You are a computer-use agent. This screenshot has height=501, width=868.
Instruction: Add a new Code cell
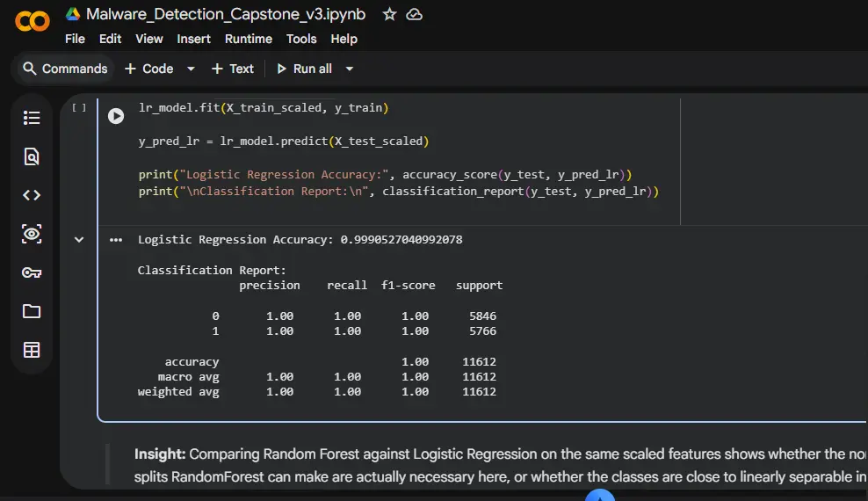click(x=149, y=69)
